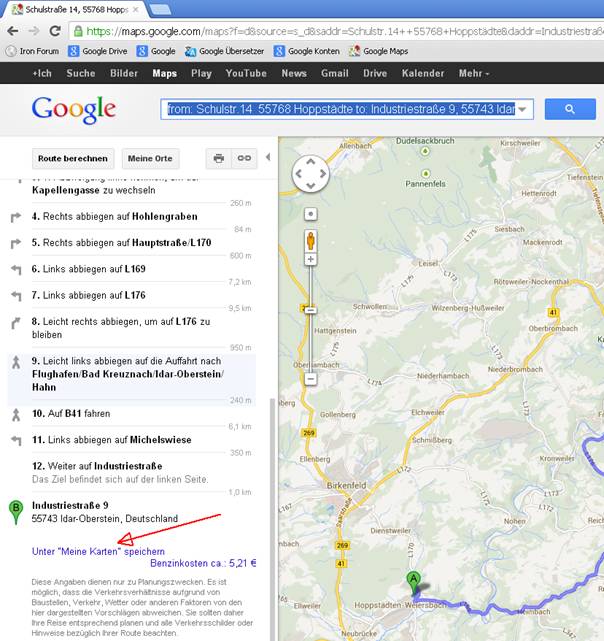
Task: Click the plain Google bookmark
Action: click(156, 51)
